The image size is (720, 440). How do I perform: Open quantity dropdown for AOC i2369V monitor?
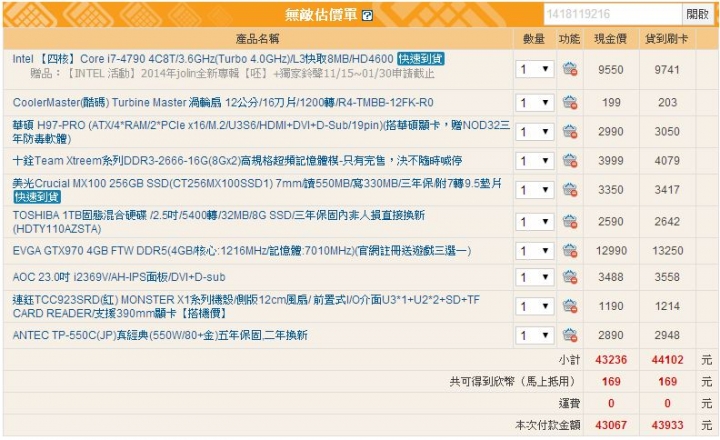[534, 277]
